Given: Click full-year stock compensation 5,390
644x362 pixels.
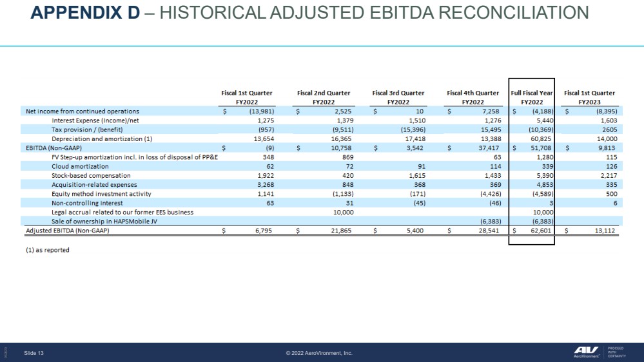Looking at the screenshot, I should tap(545, 176).
